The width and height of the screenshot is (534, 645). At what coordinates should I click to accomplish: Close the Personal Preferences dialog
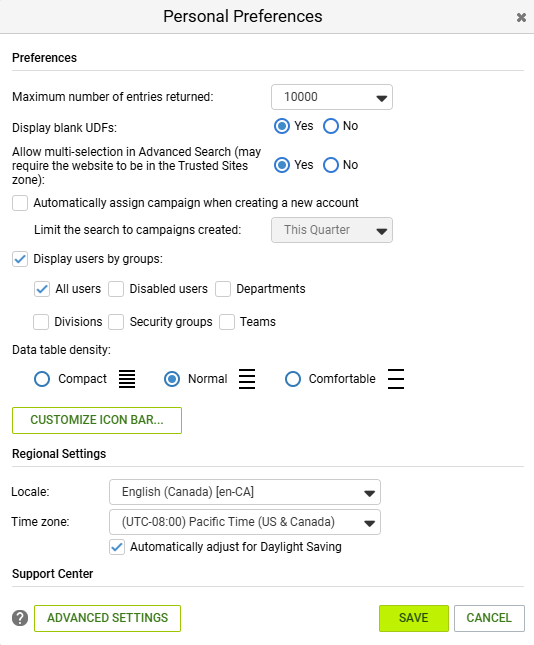(521, 17)
